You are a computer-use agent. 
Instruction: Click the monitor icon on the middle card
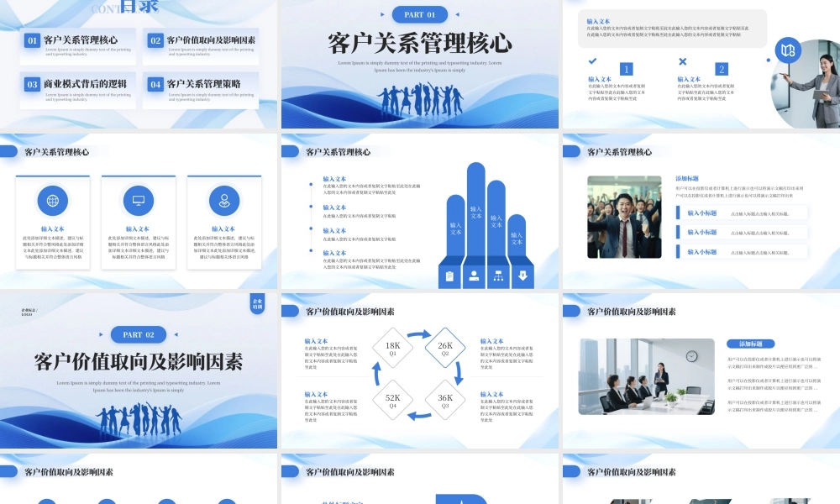coord(139,201)
